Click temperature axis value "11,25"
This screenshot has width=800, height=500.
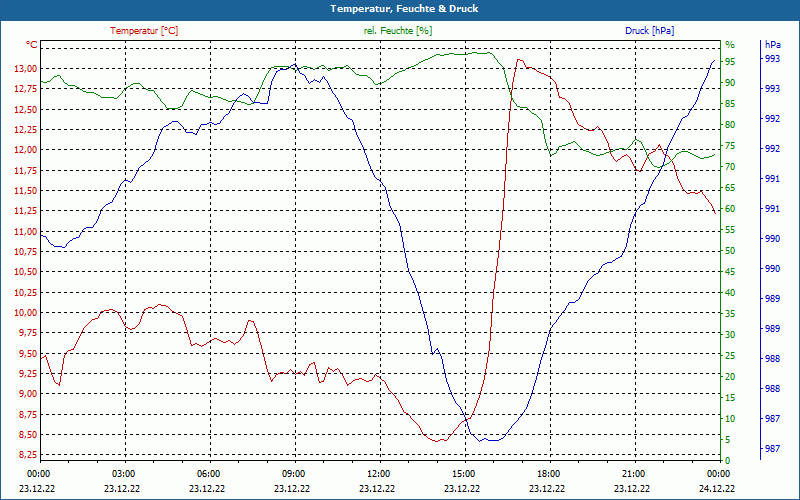click(x=24, y=211)
